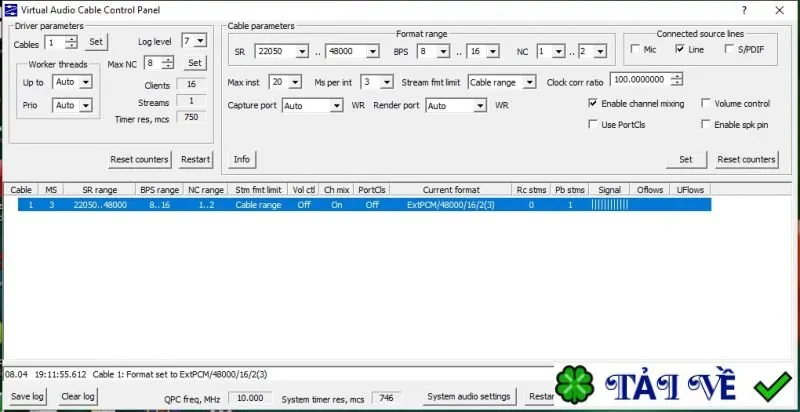Click the signal level meter in cable row
800x412 pixels.
click(610, 205)
